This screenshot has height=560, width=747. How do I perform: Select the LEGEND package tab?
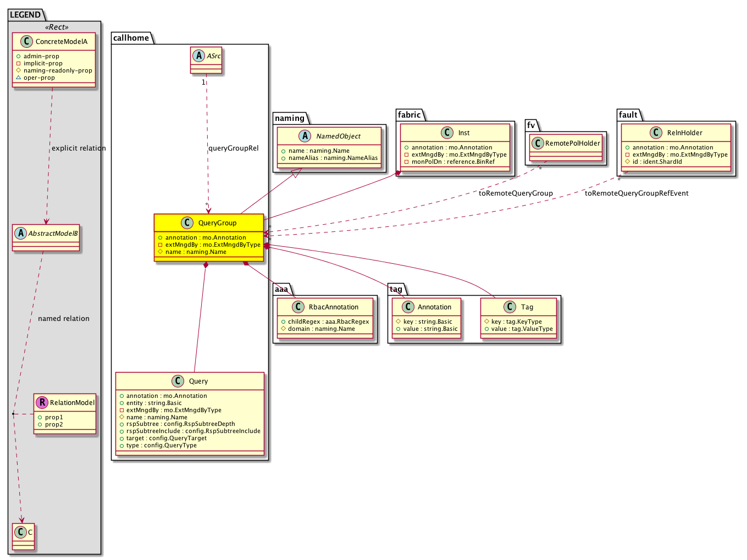(x=25, y=15)
